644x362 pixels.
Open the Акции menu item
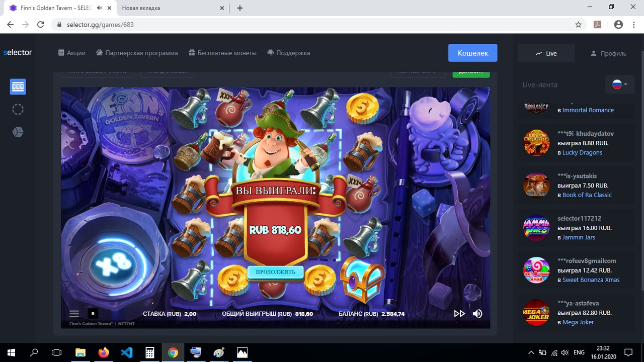pyautogui.click(x=72, y=53)
